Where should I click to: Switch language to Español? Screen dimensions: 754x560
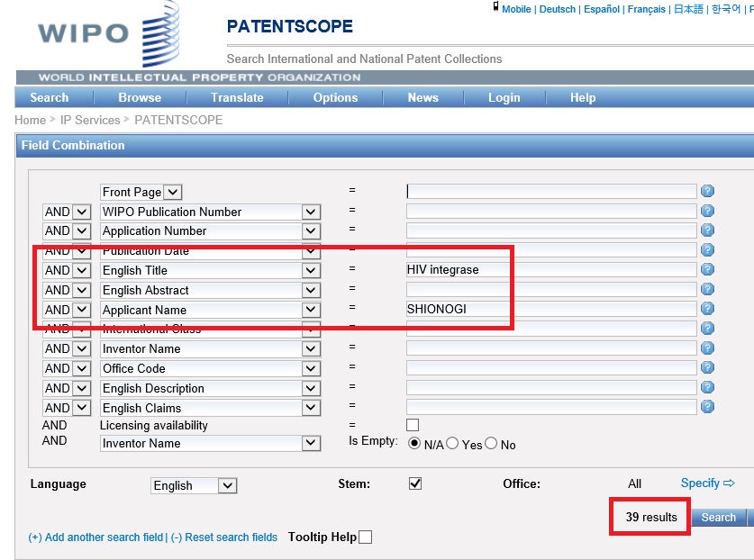pos(602,9)
